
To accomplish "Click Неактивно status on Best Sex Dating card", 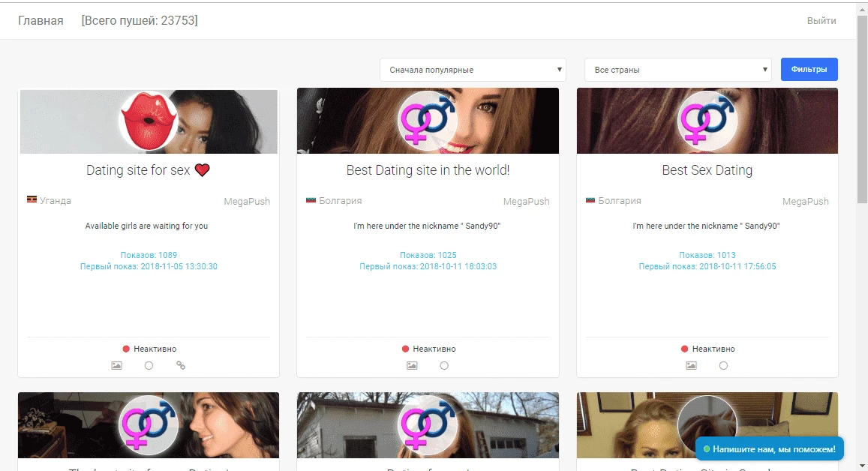I will click(708, 349).
